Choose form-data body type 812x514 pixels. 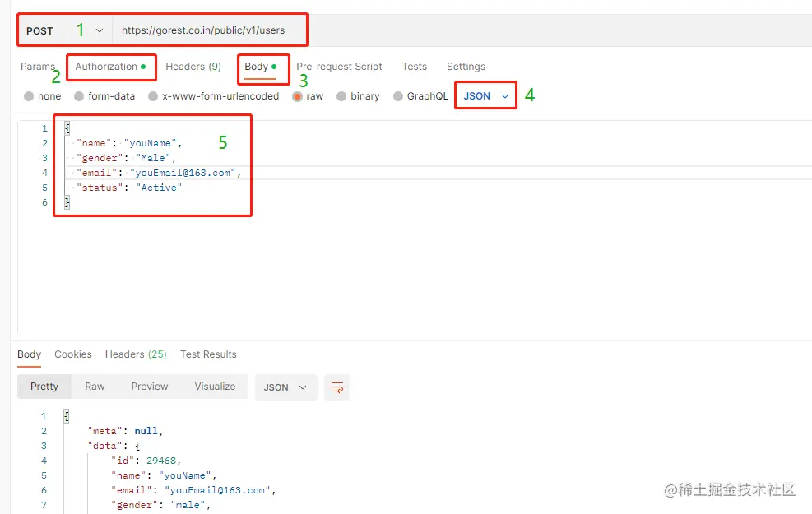coord(79,96)
